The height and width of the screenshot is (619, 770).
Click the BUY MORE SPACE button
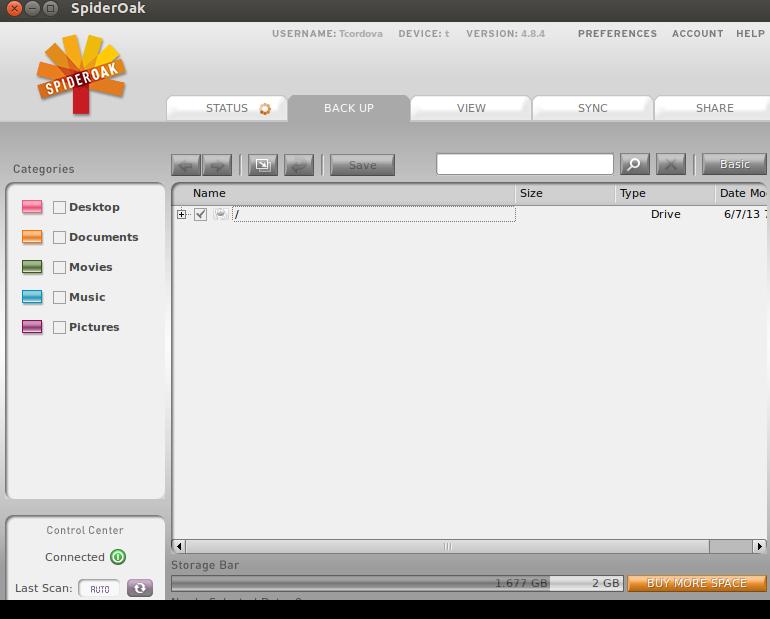tap(696, 583)
